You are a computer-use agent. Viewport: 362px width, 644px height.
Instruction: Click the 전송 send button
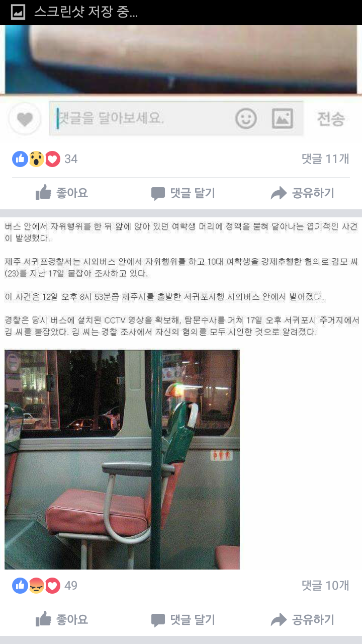(x=331, y=119)
